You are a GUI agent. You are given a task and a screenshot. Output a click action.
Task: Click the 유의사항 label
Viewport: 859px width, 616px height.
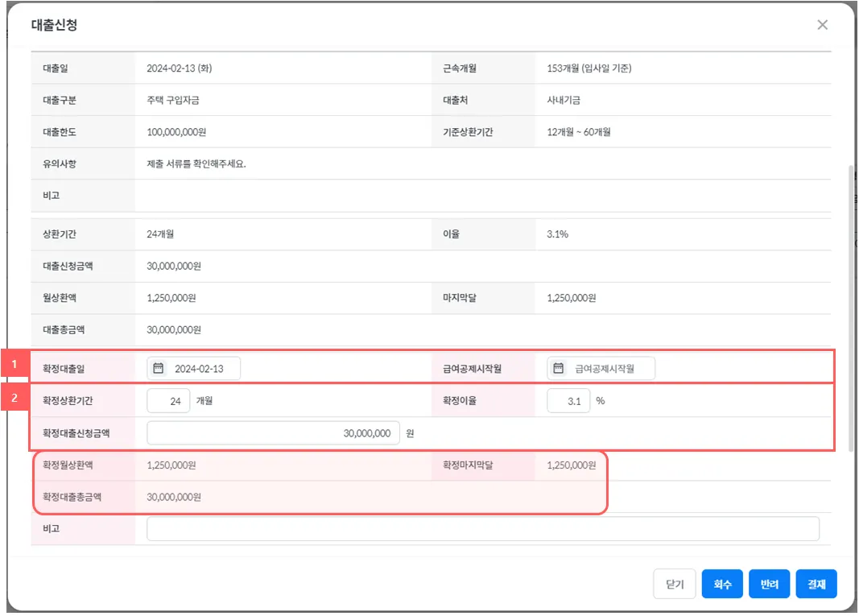pos(59,164)
